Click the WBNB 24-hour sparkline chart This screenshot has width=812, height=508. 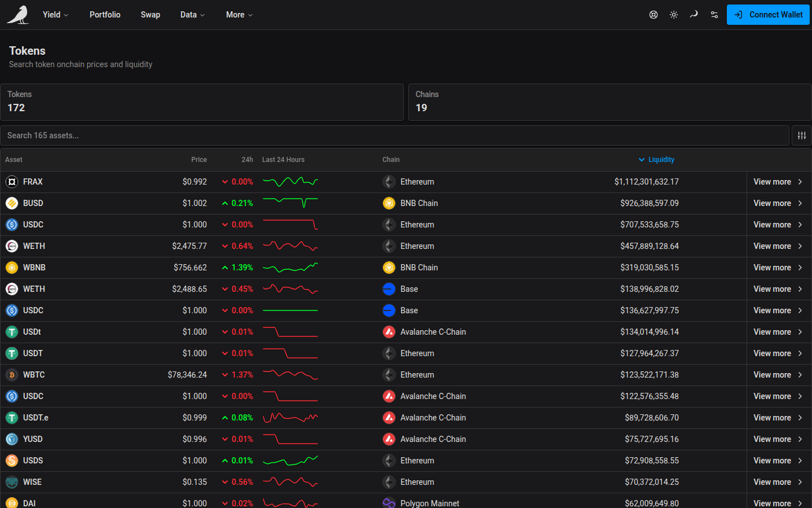pyautogui.click(x=290, y=268)
